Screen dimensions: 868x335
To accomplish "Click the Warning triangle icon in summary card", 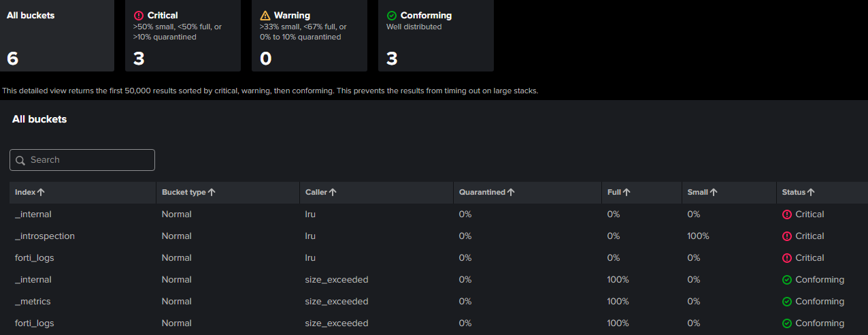I will (265, 16).
